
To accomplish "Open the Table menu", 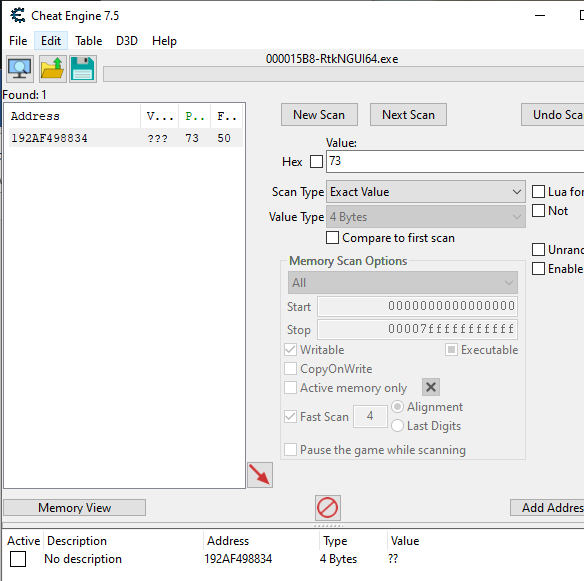I will [x=89, y=41].
